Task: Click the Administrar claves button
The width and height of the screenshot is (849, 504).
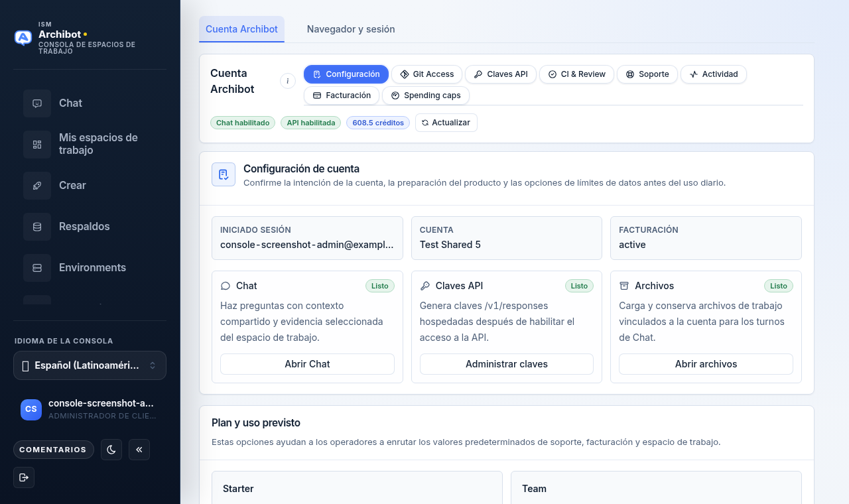Action: coord(507,364)
